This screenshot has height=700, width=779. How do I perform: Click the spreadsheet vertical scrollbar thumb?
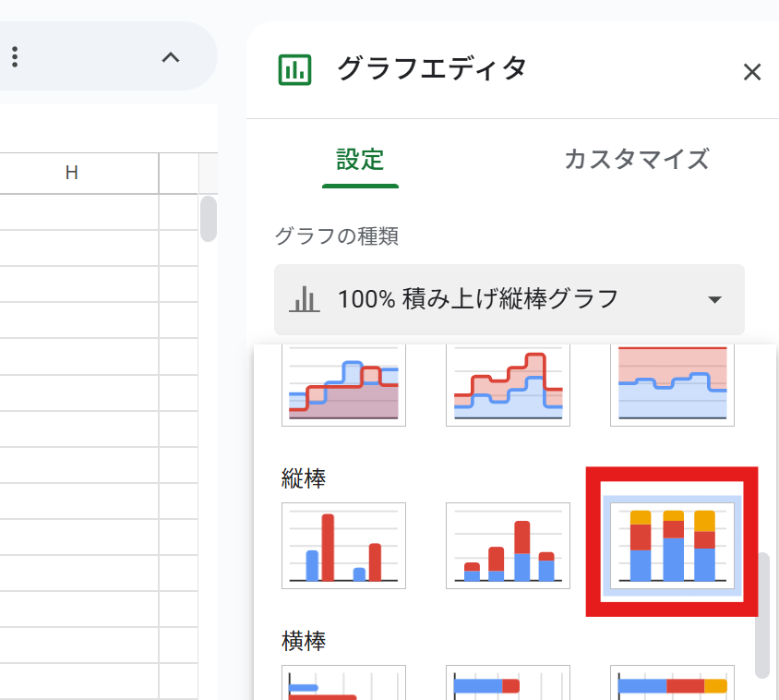(x=209, y=218)
